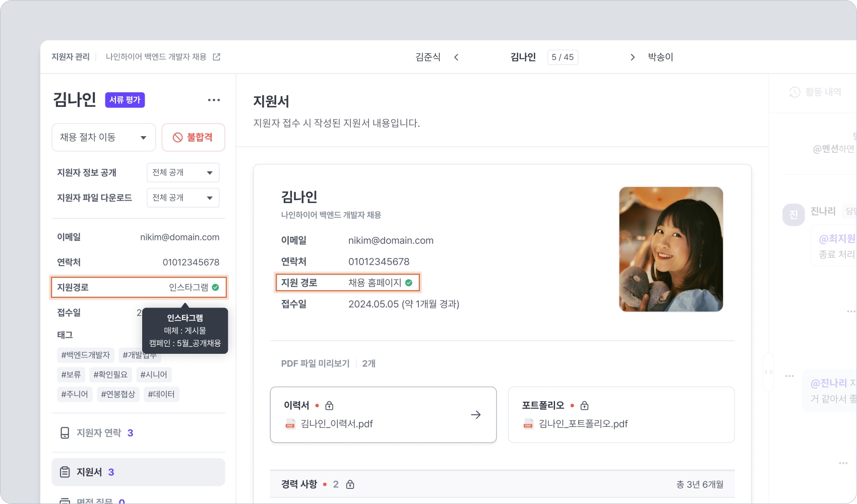Click the green check icon beside 채용 홈페이지
The width and height of the screenshot is (857, 504).
pos(409,283)
